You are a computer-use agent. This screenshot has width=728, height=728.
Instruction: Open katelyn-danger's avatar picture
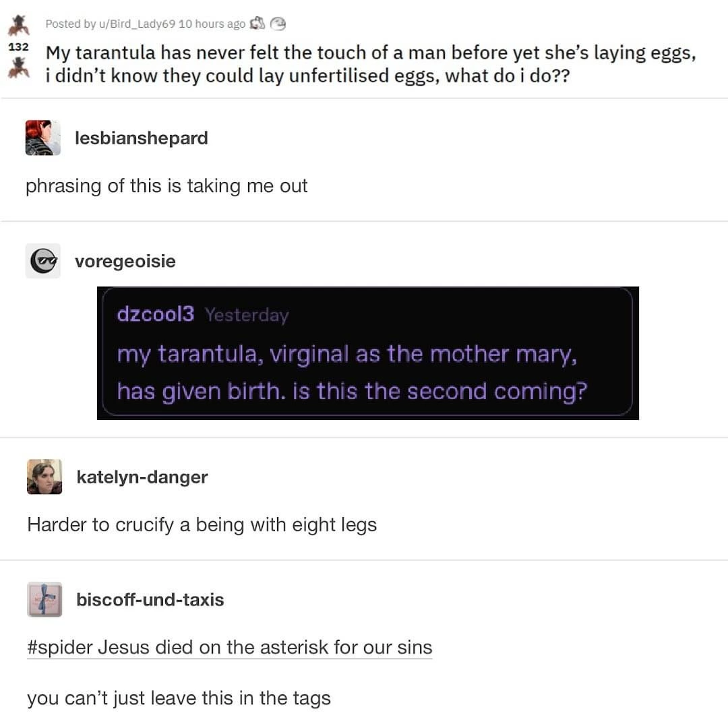pyautogui.click(x=44, y=477)
